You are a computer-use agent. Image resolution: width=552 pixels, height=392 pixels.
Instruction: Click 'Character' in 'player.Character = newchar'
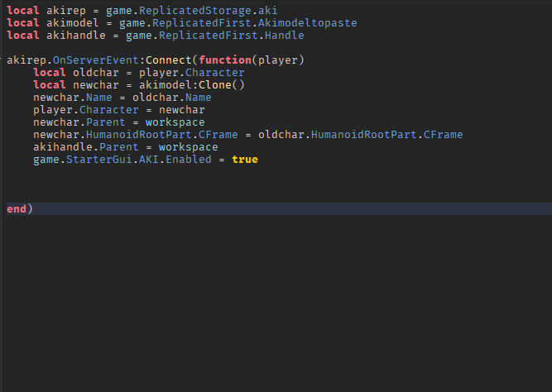(x=108, y=110)
